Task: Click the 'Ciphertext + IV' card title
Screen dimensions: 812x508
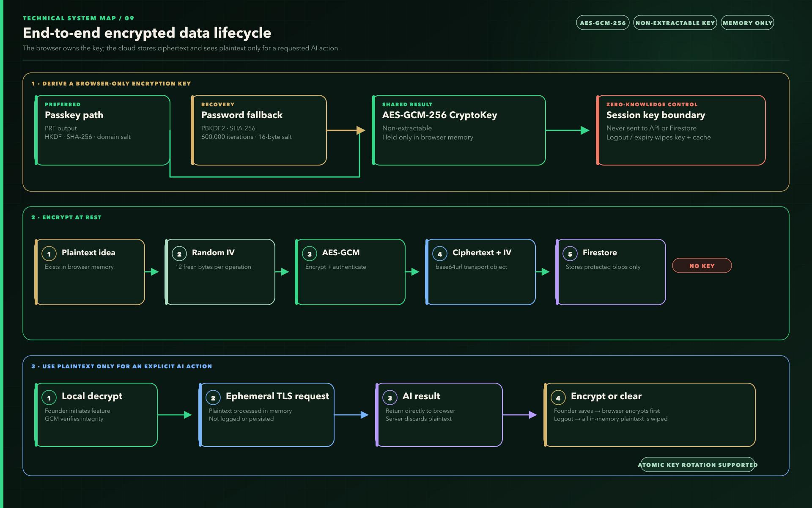Action: 482,252
